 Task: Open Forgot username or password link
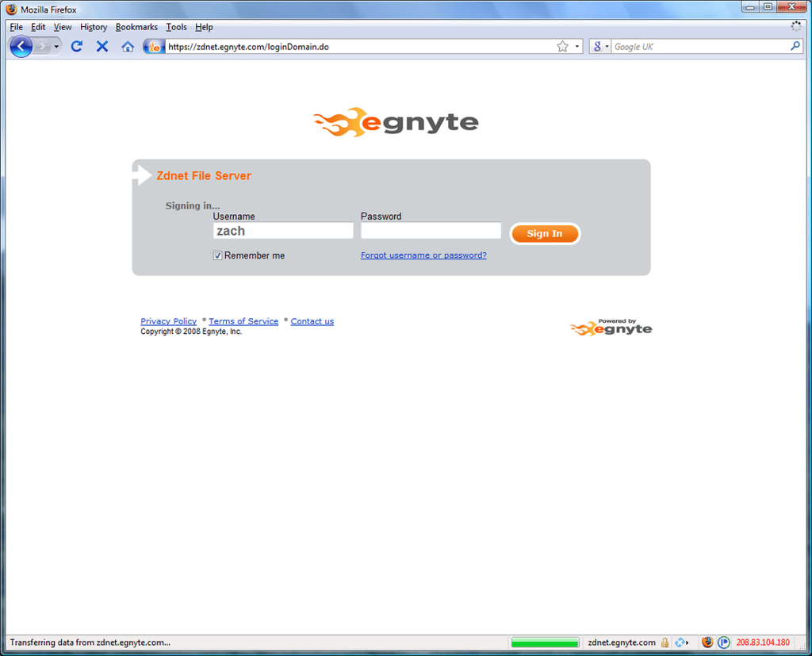423,255
